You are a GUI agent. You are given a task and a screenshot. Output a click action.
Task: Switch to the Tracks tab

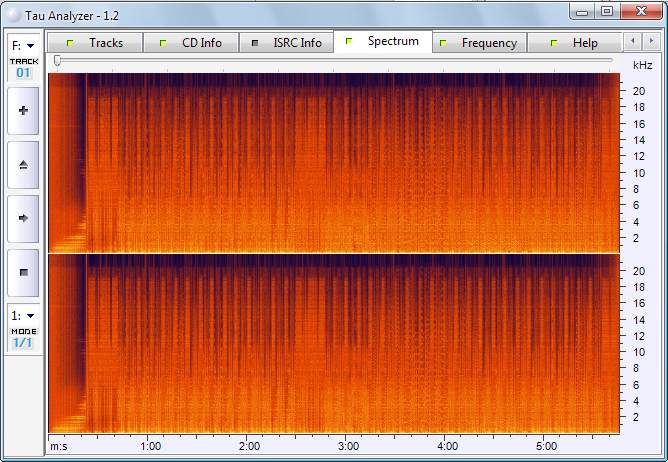(95, 43)
